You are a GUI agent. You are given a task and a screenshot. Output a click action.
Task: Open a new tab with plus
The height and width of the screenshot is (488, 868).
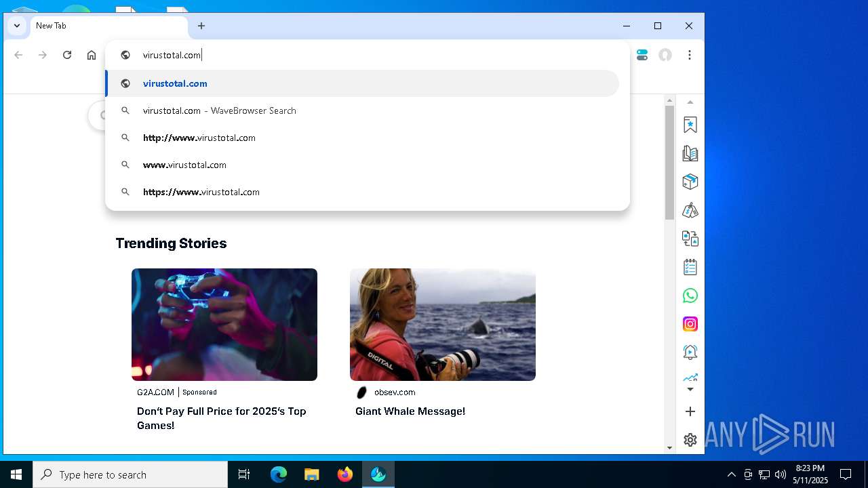coord(201,26)
